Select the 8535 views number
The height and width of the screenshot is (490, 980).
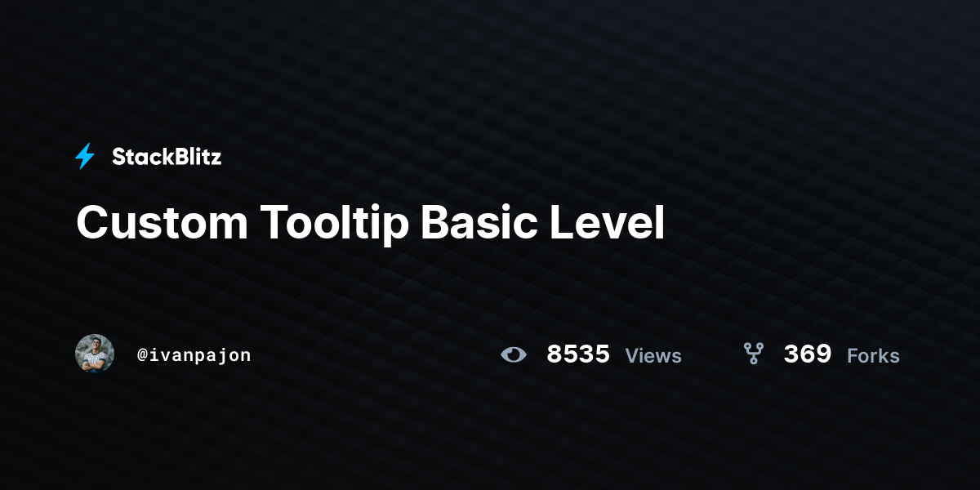578,354
